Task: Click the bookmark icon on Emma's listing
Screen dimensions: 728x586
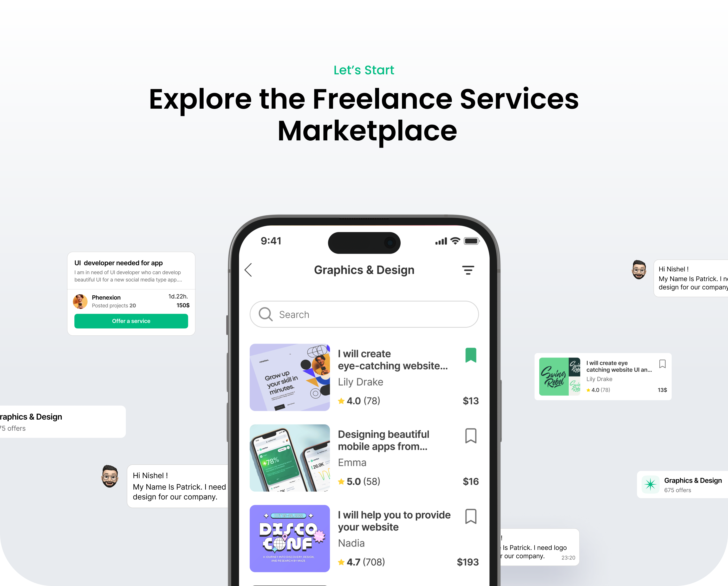Action: [470, 436]
